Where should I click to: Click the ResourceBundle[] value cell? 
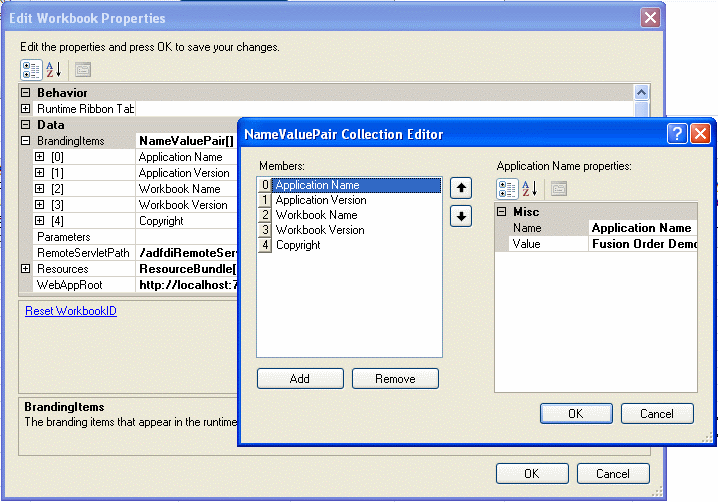click(187, 269)
